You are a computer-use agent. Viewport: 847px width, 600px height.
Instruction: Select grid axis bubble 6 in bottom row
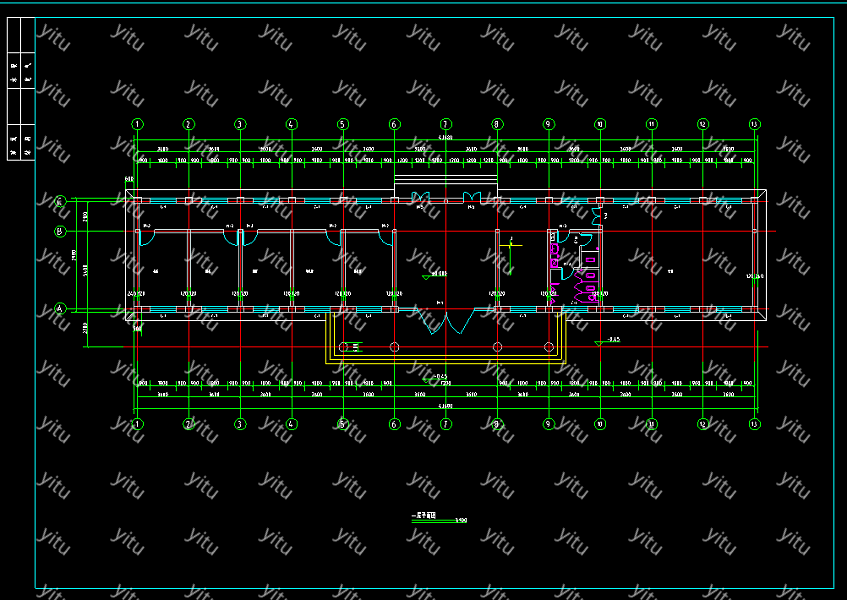pos(394,424)
